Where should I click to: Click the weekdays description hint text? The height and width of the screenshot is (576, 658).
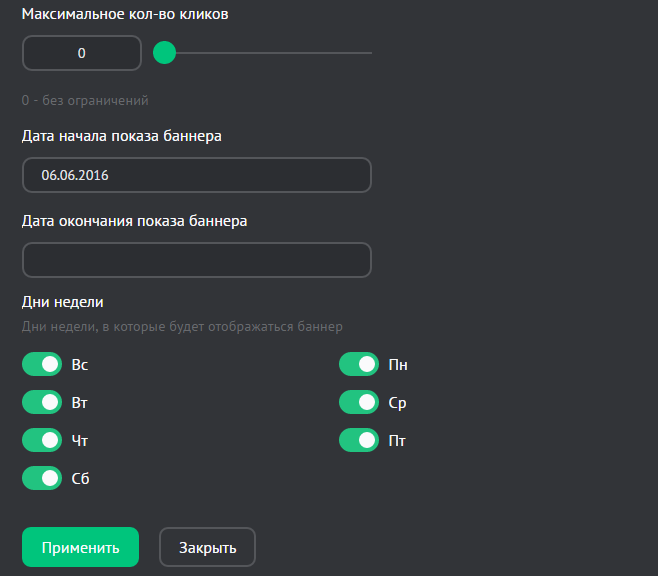coord(182,326)
